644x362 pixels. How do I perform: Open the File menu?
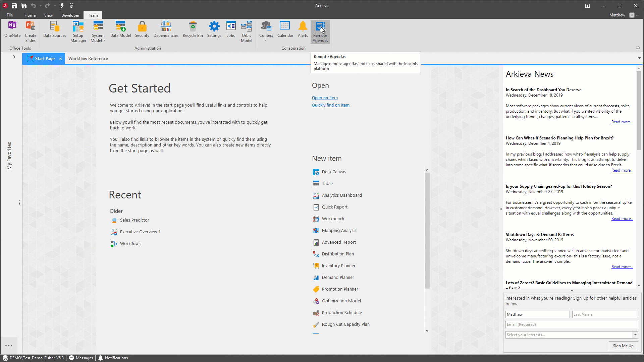click(x=10, y=15)
